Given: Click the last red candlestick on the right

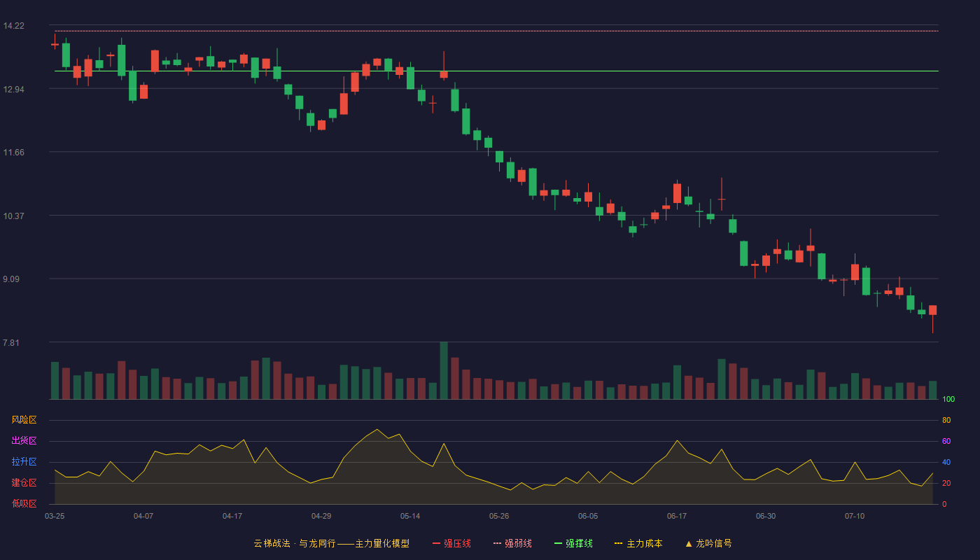Looking at the screenshot, I should [x=932, y=310].
